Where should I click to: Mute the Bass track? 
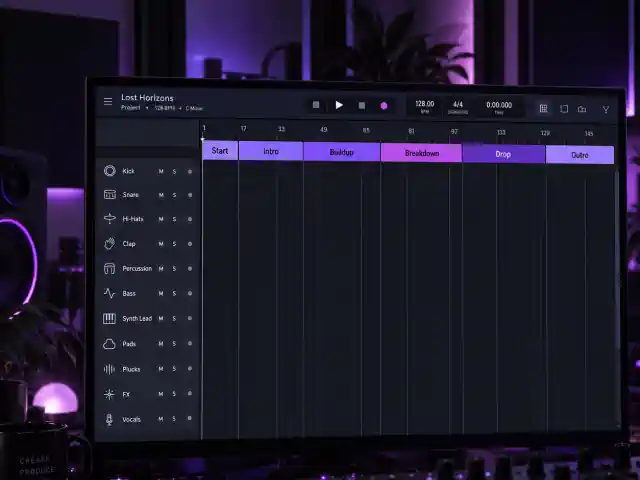point(161,293)
